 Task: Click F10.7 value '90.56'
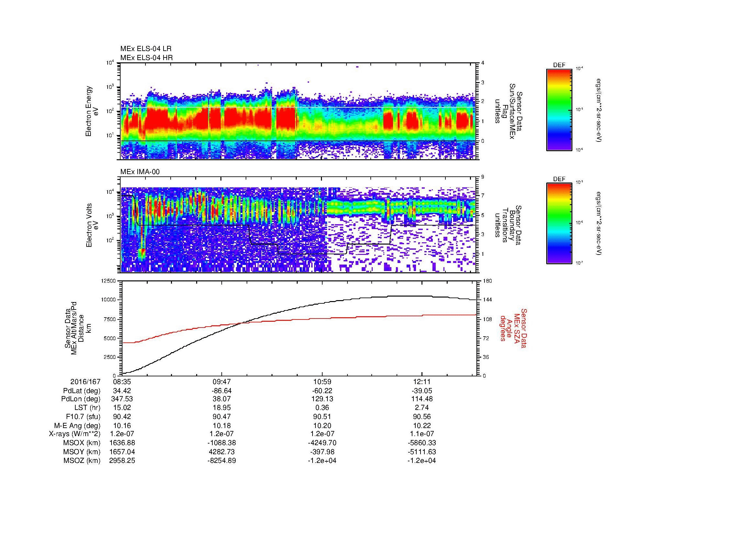point(422,417)
